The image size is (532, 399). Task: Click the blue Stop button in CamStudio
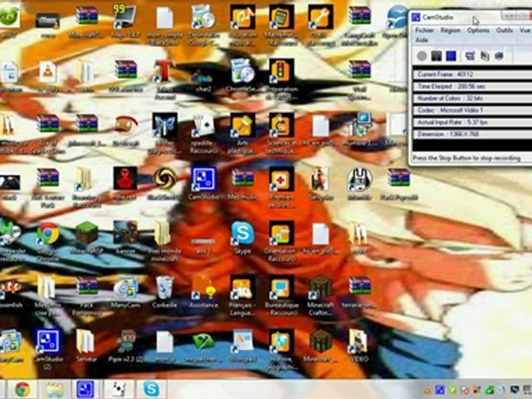point(451,55)
